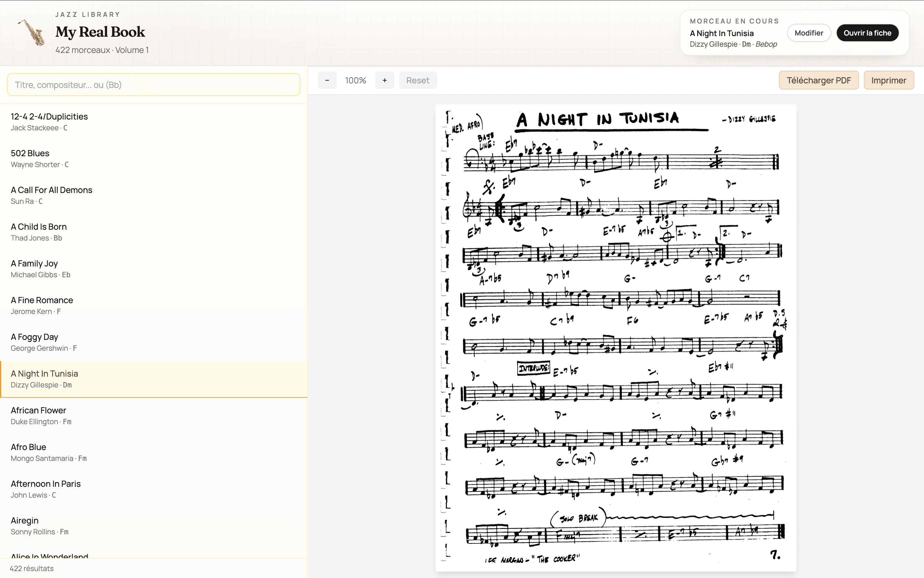924x578 pixels.
Task: Zoom out with the minus button
Action: point(327,80)
